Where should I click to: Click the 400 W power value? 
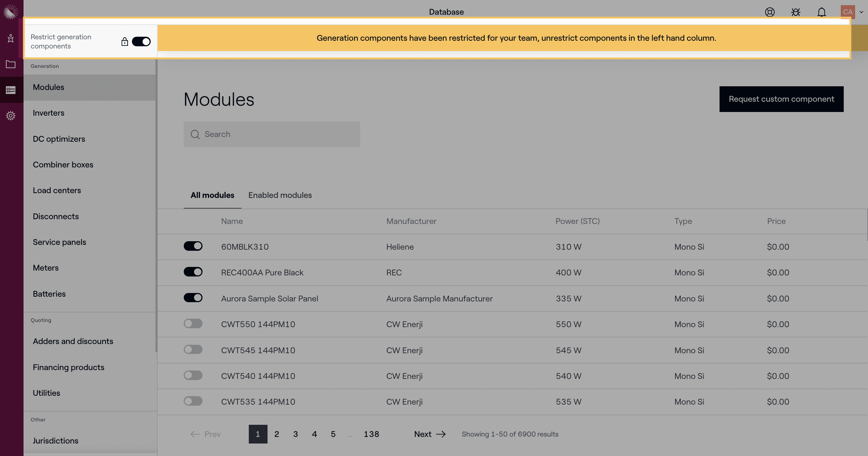[568, 272]
